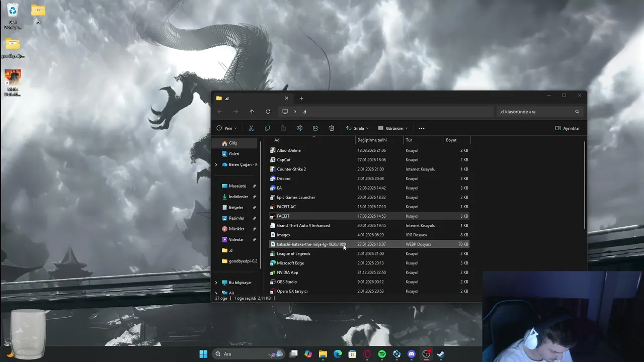Select the Epic Games Launcher icon
644x362 pixels.
(x=273, y=197)
